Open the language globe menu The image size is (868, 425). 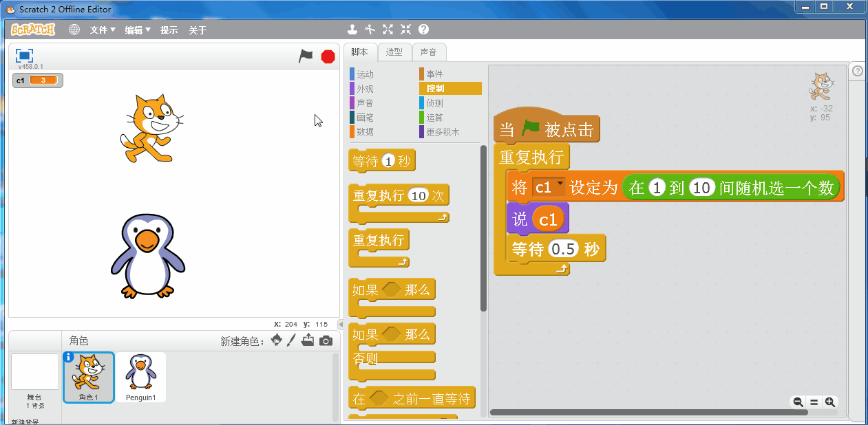coord(74,30)
